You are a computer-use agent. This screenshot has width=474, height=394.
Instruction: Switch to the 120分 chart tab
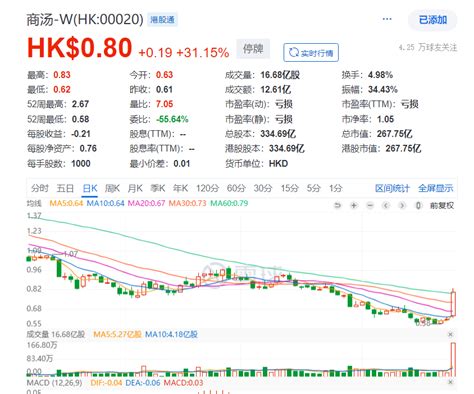[207, 189]
